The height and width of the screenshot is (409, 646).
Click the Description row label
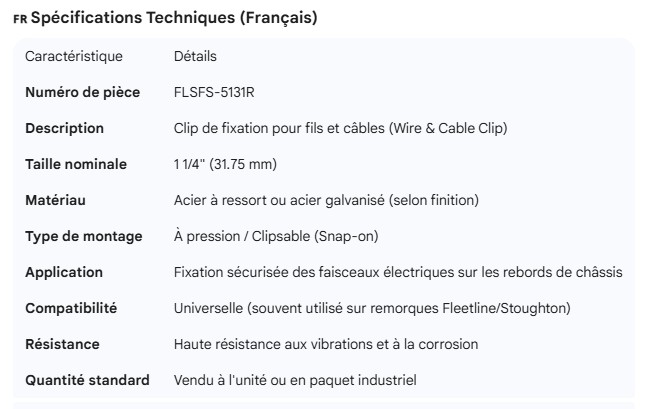pos(64,128)
